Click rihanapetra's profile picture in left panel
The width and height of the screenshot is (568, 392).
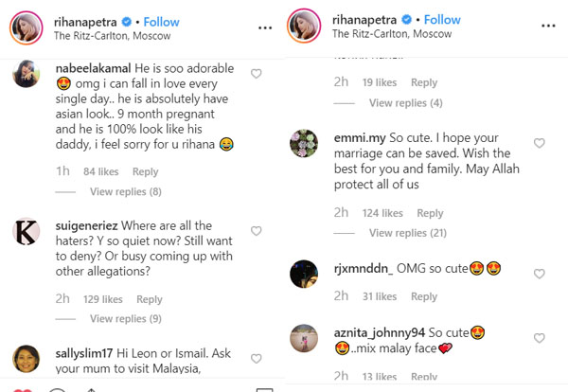coord(27,27)
